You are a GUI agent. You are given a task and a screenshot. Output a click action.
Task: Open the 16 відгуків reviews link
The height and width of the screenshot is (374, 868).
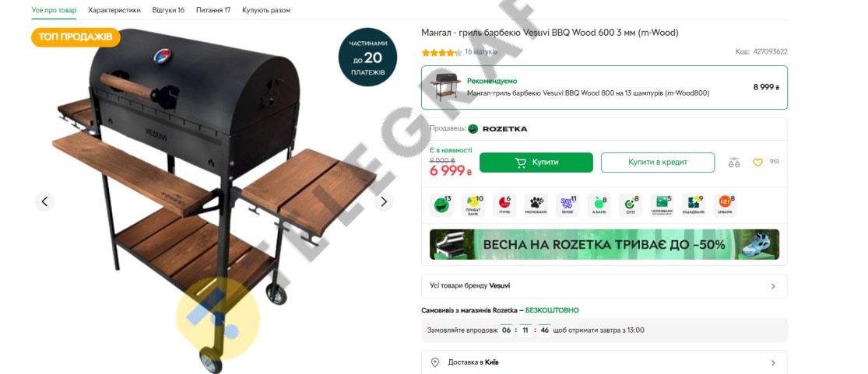click(x=480, y=52)
